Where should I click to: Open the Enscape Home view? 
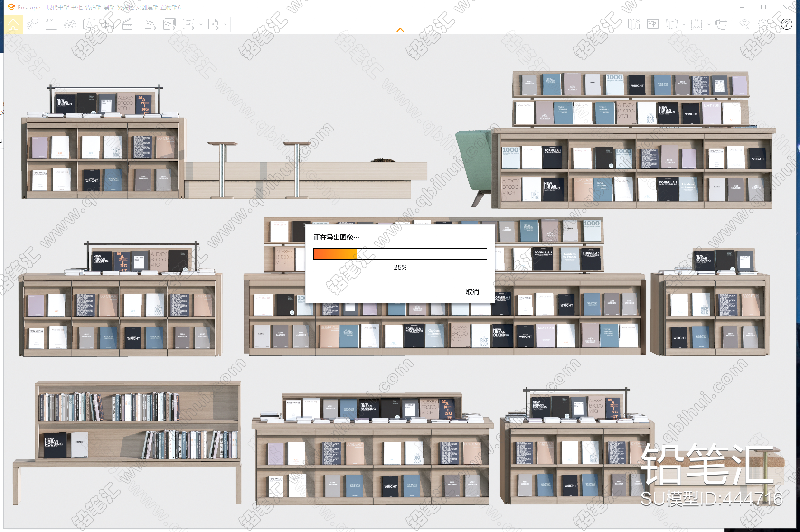point(13,24)
